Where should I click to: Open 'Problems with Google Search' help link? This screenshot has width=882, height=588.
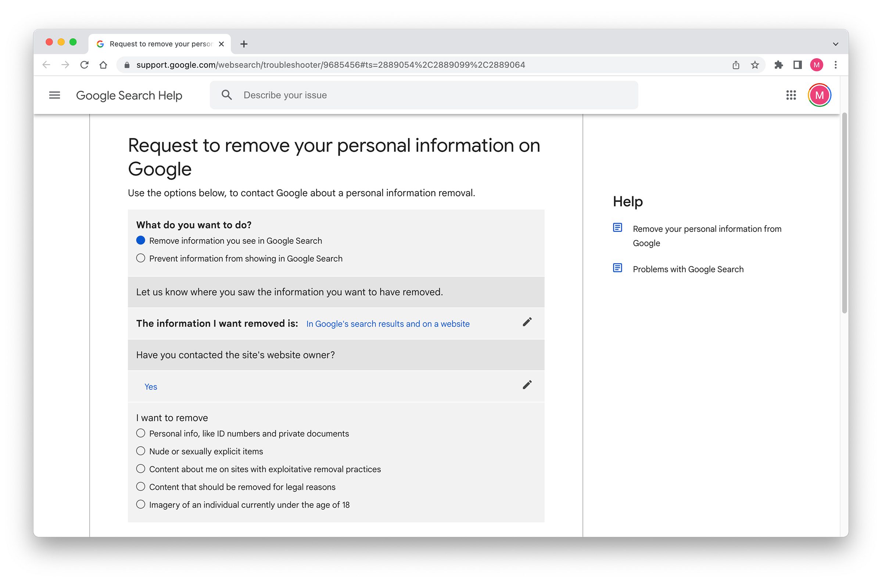688,268
